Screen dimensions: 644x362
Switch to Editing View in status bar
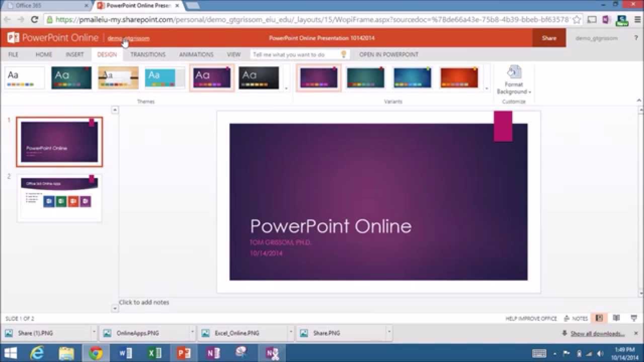[x=599, y=318]
